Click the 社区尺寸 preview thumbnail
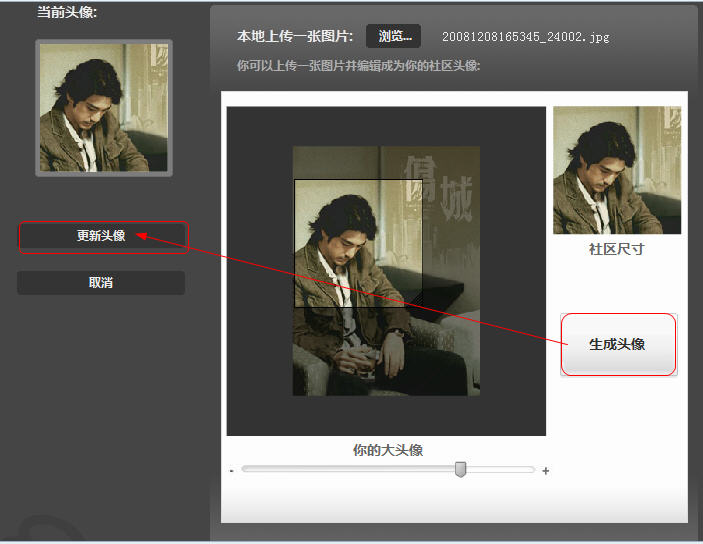This screenshot has width=703, height=544. pyautogui.click(x=617, y=170)
